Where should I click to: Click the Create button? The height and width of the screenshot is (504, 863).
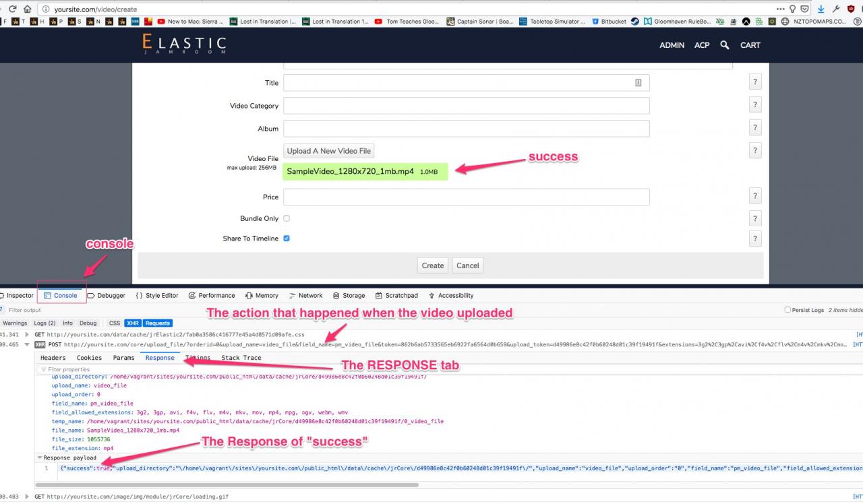click(x=432, y=265)
